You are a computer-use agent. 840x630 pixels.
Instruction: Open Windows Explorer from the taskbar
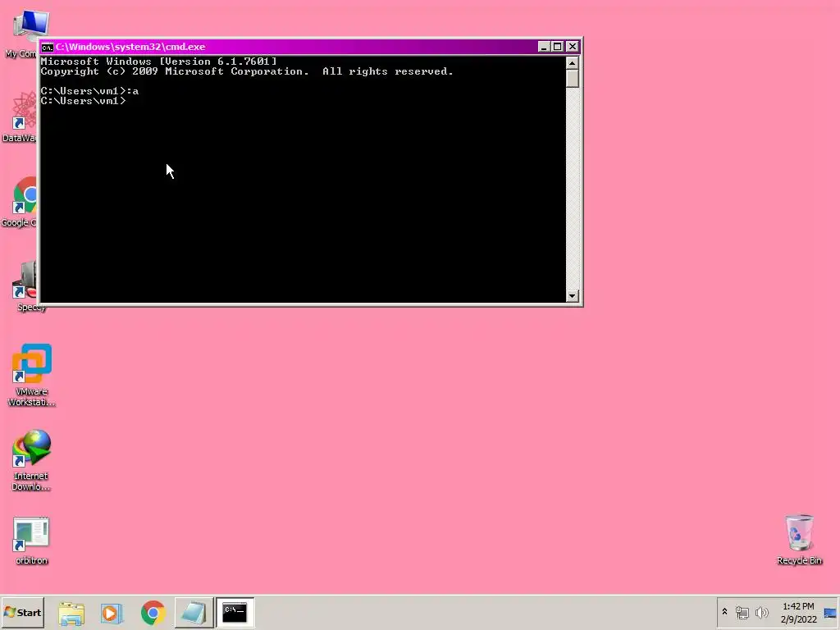pyautogui.click(x=71, y=613)
